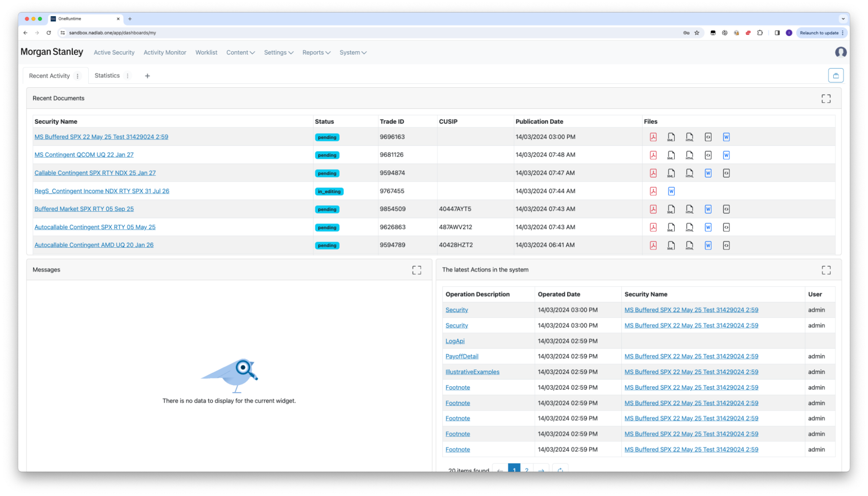Open code file for Buffered Market SPX row
The image size is (868, 496).
[x=726, y=209]
